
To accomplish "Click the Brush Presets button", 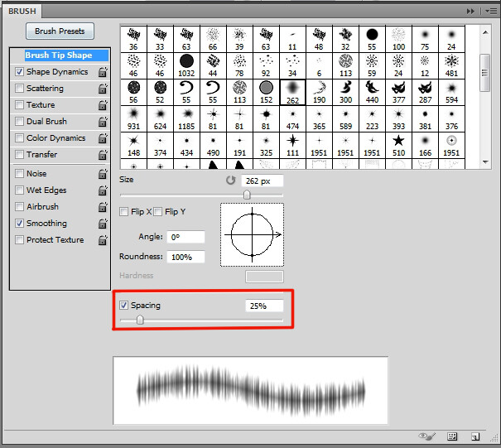I will pyautogui.click(x=60, y=31).
